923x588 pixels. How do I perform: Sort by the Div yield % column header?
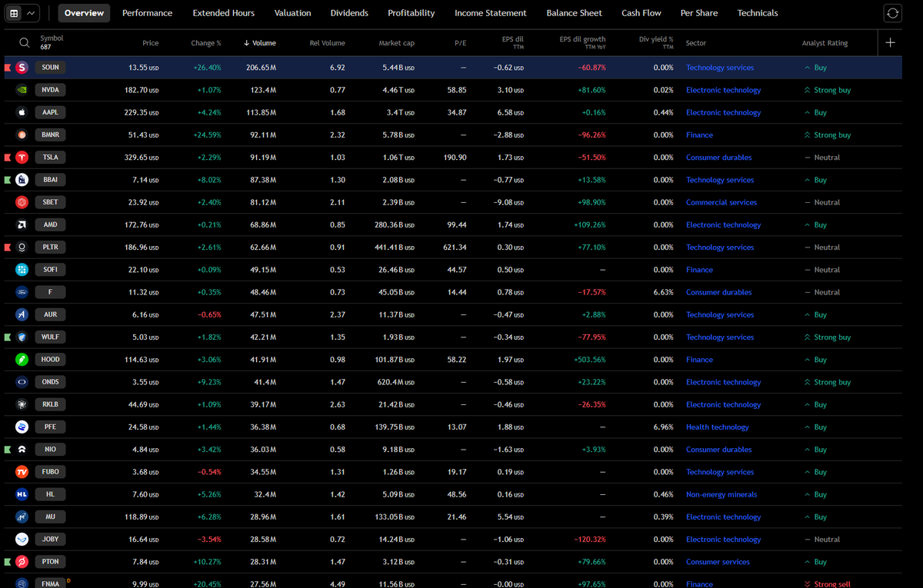click(x=656, y=43)
